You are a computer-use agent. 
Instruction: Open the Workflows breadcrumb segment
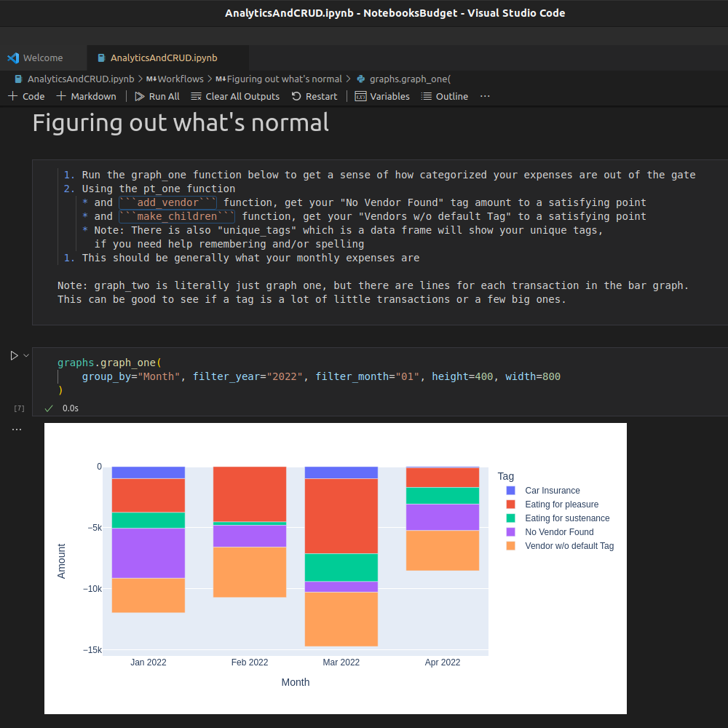pos(180,79)
